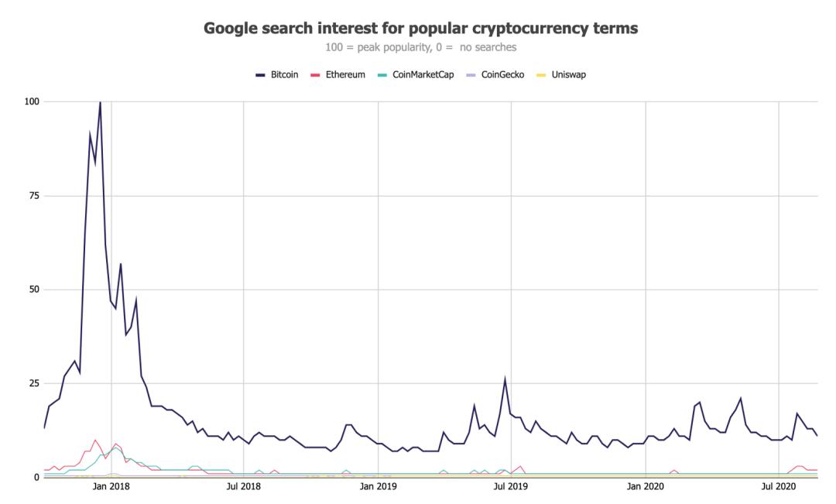836x504 pixels.
Task: Select the Jan 2019 x-axis label
Action: (378, 486)
